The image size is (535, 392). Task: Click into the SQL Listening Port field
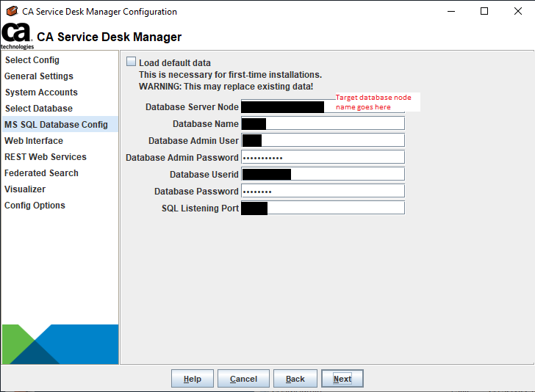click(323, 208)
